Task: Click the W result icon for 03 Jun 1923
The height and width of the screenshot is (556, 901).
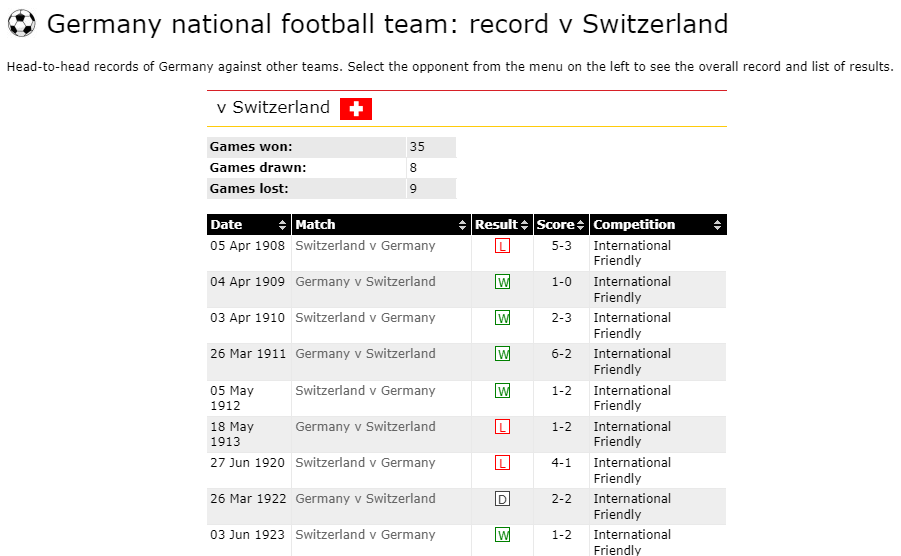Action: tap(502, 535)
